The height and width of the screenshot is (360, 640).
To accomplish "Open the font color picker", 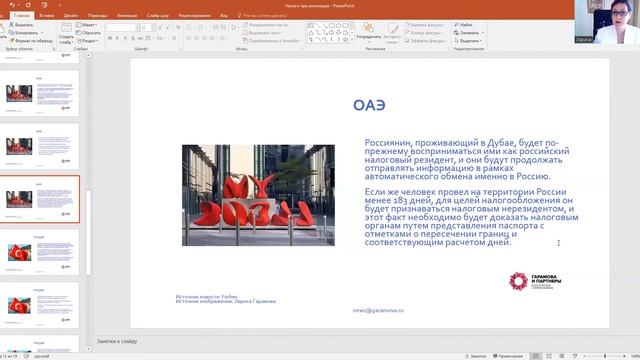I will click(x=175, y=38).
